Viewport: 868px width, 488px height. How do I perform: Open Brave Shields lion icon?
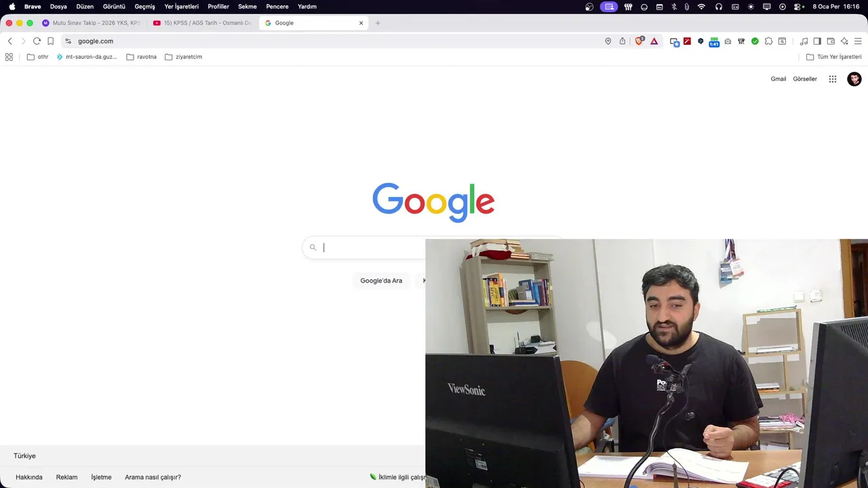click(639, 41)
